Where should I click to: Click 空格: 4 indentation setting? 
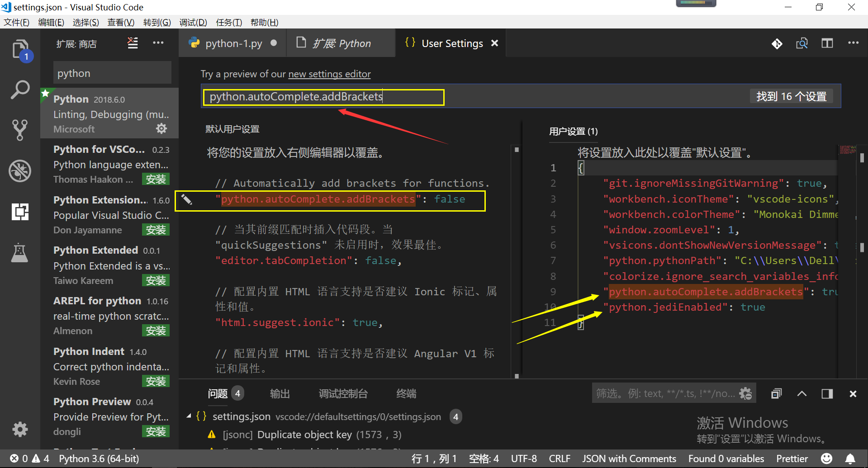(484, 459)
